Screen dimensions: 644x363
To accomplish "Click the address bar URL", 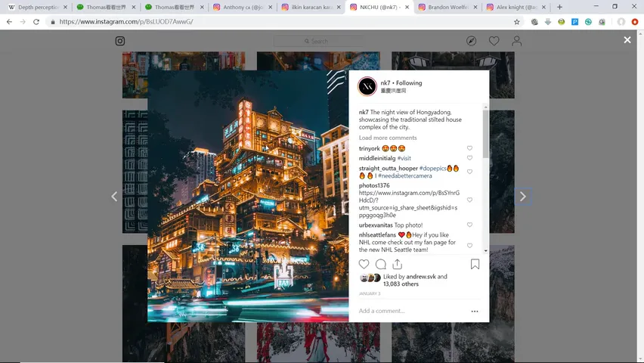I will point(126,22).
